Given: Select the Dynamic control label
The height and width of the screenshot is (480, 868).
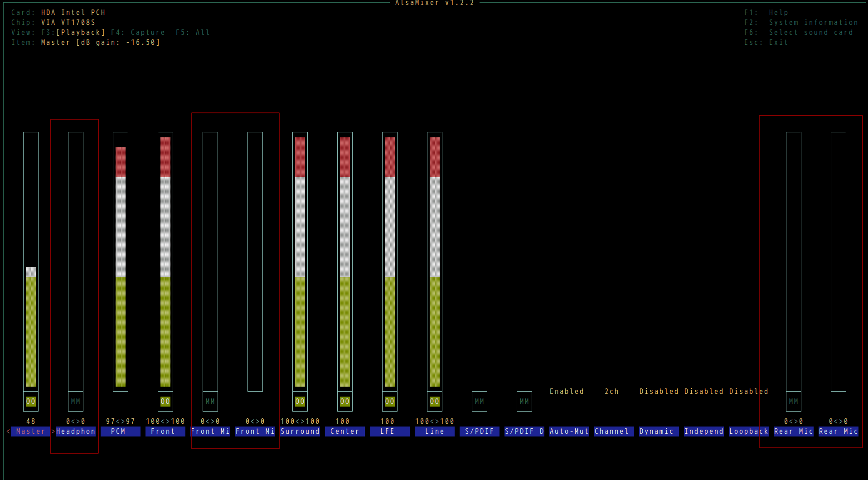Looking at the screenshot, I should pos(659,432).
